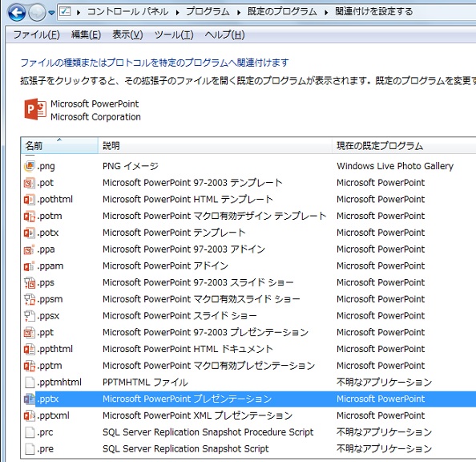Click the .ppt file type icon
Image resolution: width=476 pixels, height=462 pixels.
pos(30,333)
